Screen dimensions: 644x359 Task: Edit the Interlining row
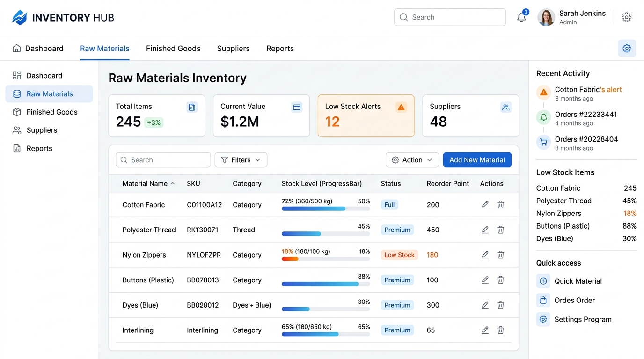pos(485,330)
